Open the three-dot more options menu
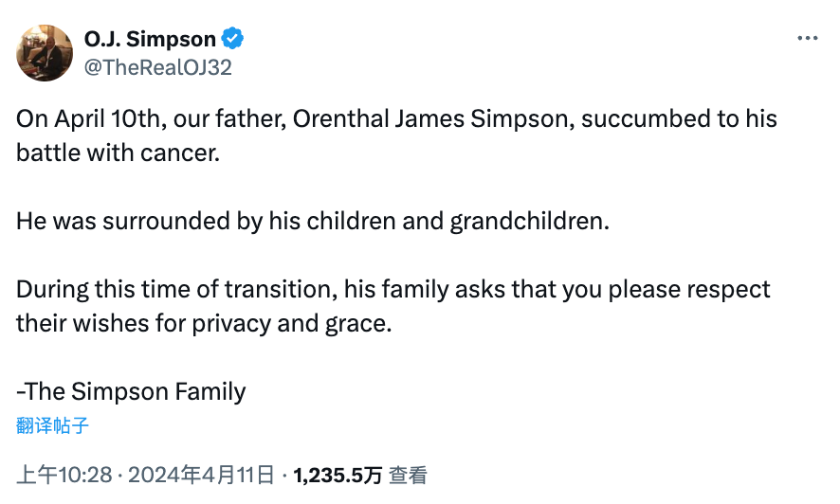 tap(808, 38)
